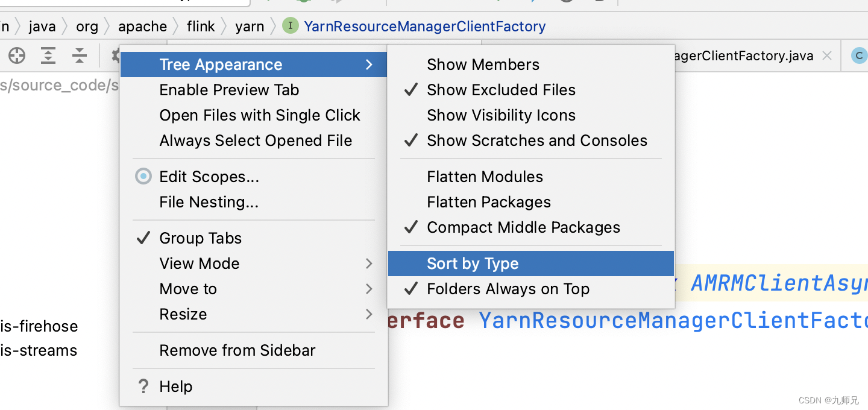Enable Flatten Packages option
Screen dimensions: 868x410
[x=488, y=202]
